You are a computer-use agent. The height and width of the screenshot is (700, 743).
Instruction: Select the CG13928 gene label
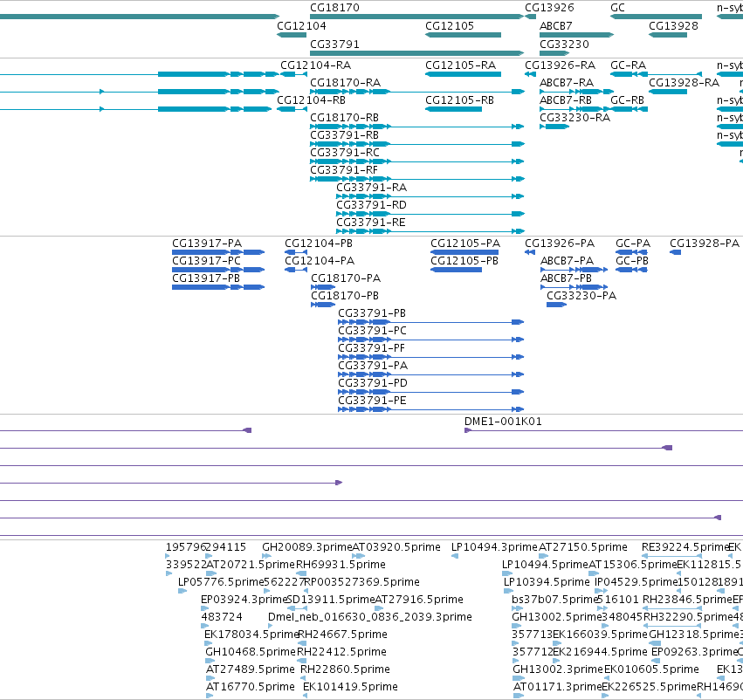click(673, 26)
